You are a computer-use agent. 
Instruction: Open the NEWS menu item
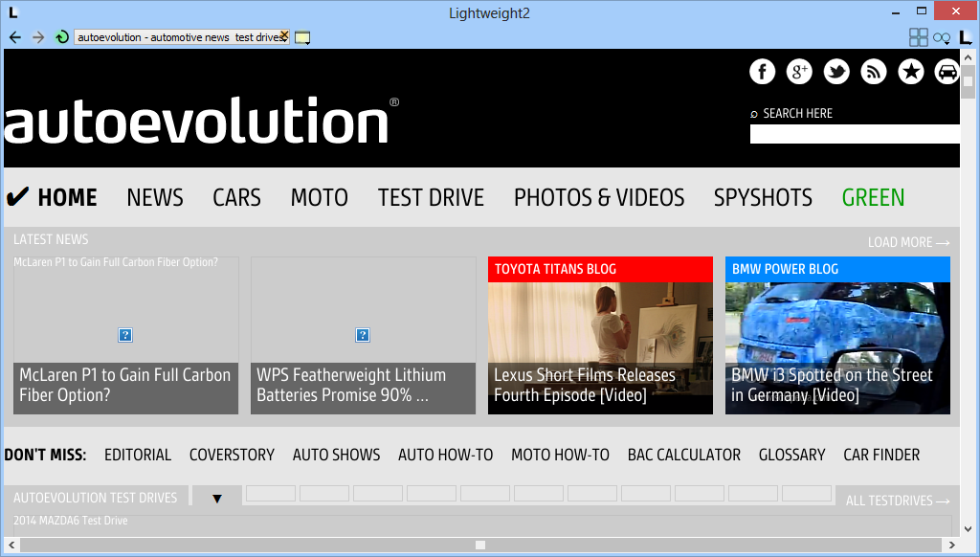(155, 197)
